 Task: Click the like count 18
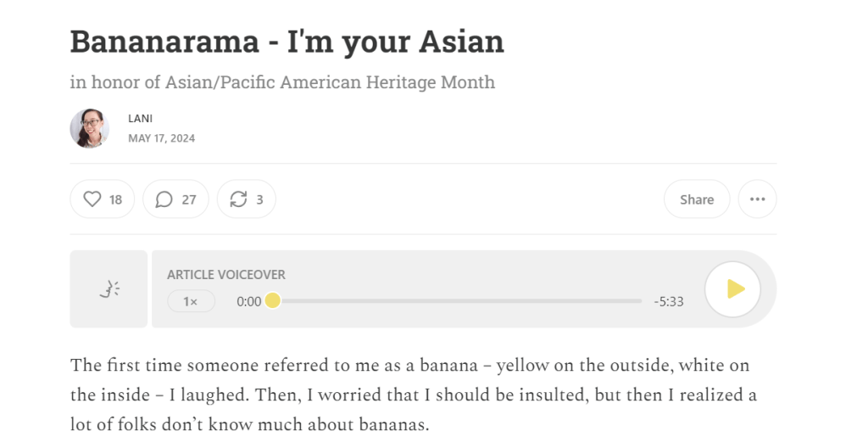[115, 199]
